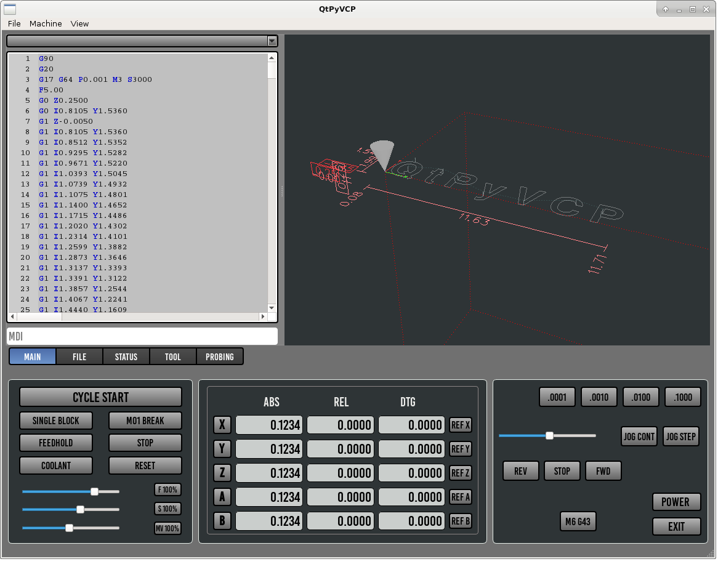Toggle SINGLE BLOCK mode
Image resolution: width=718 pixels, height=588 pixels.
tap(56, 421)
